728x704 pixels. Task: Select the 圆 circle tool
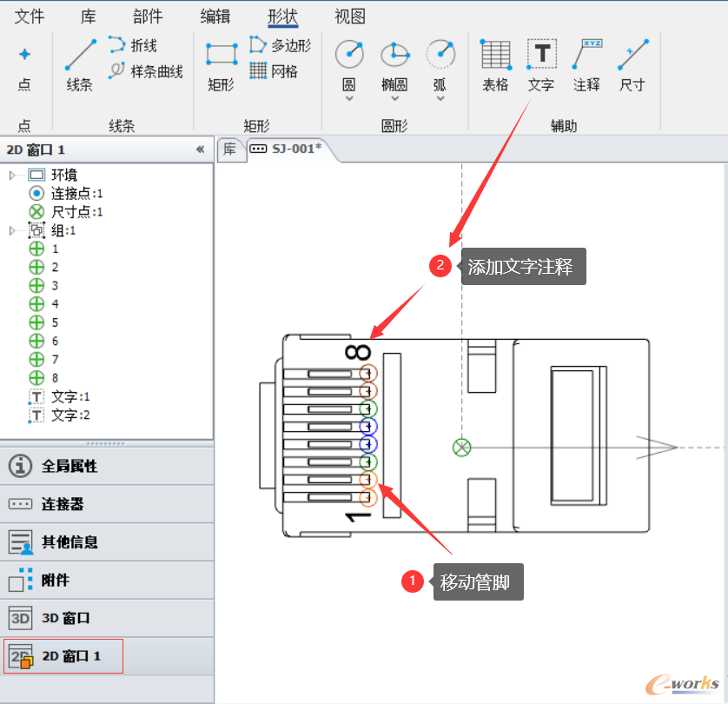349,65
